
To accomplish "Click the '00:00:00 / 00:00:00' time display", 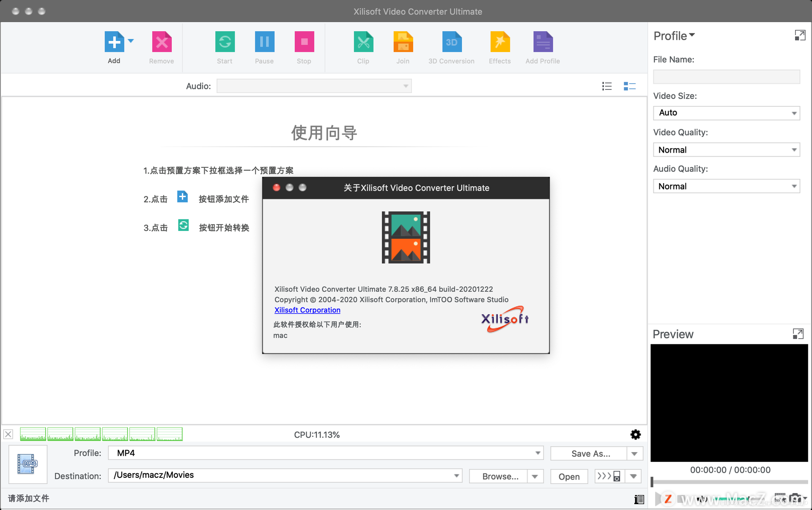I will pos(730,470).
